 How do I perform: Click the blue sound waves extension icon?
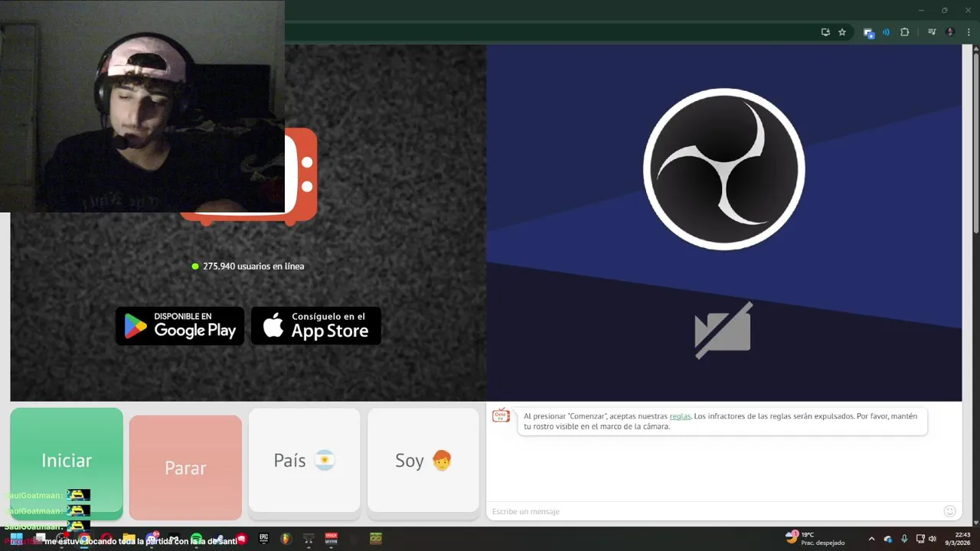(x=886, y=32)
